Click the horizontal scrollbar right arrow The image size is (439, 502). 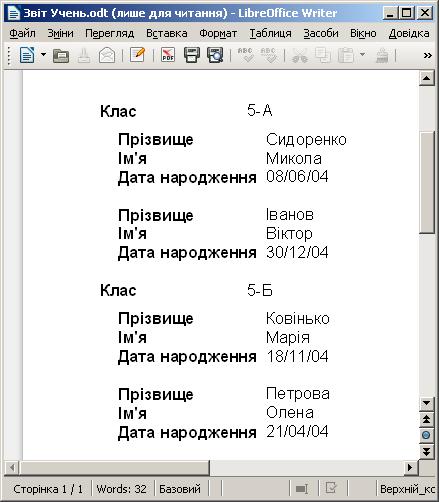point(410,468)
